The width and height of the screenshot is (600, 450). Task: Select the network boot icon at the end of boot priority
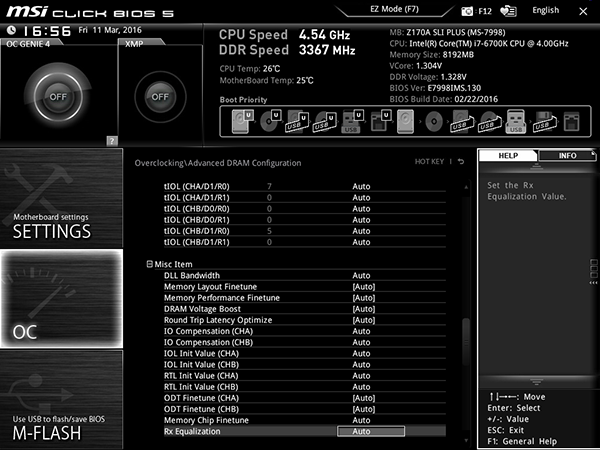571,122
